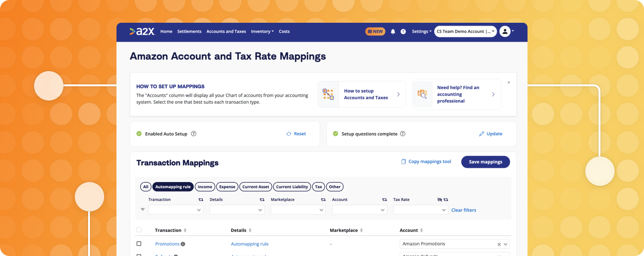This screenshot has height=256, width=644.
Task: Click the swap icon on Transaction filter
Action: [201, 200]
